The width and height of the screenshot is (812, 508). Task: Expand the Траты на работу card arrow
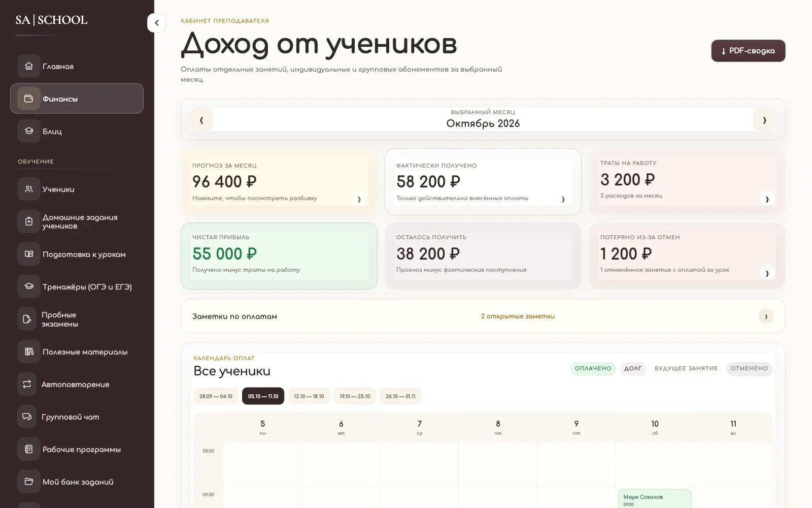coord(767,199)
